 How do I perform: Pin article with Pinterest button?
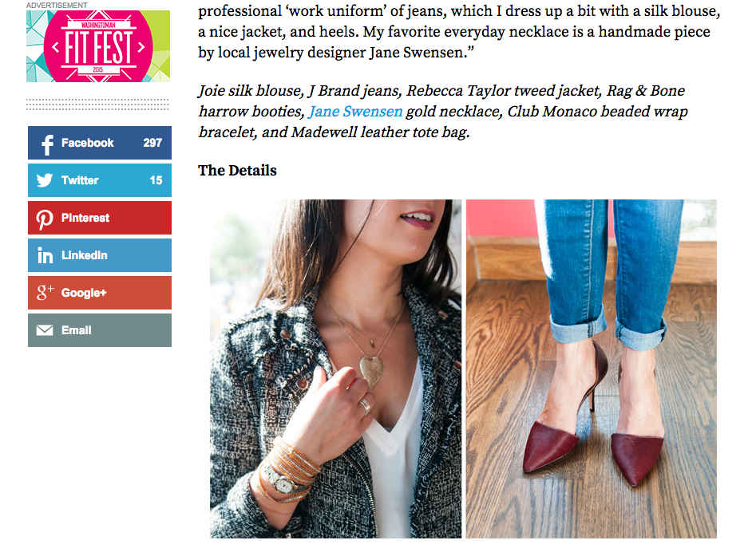coord(100,218)
